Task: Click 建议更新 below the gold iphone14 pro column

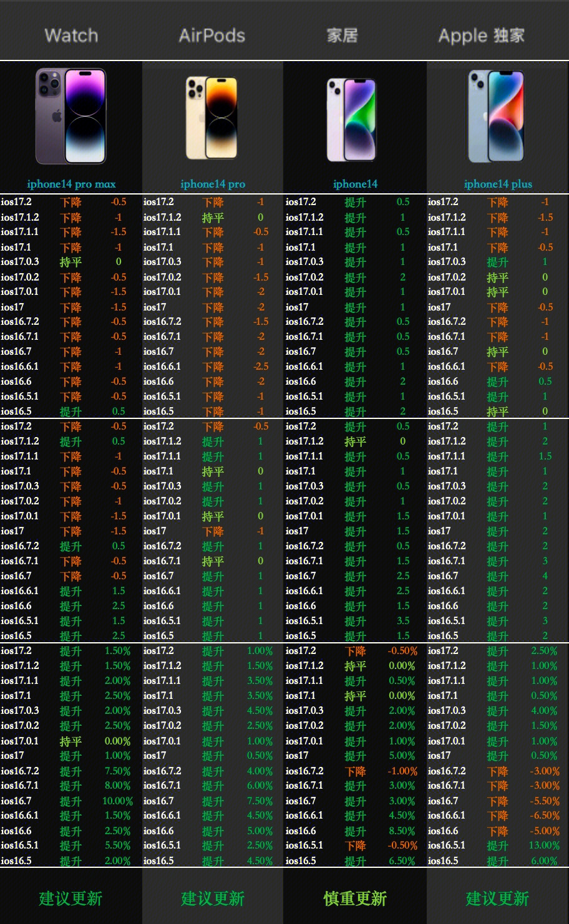Action: 213,898
